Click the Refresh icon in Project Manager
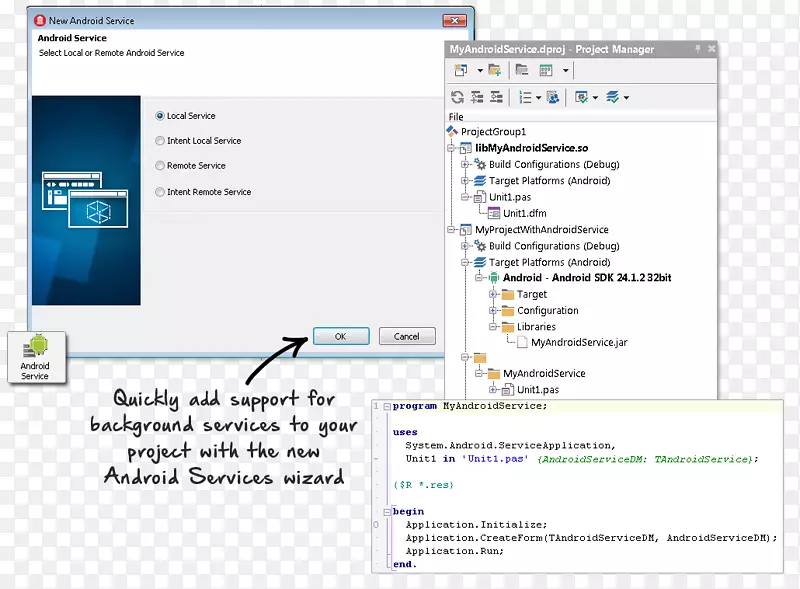The height and width of the screenshot is (589, 800). click(457, 97)
